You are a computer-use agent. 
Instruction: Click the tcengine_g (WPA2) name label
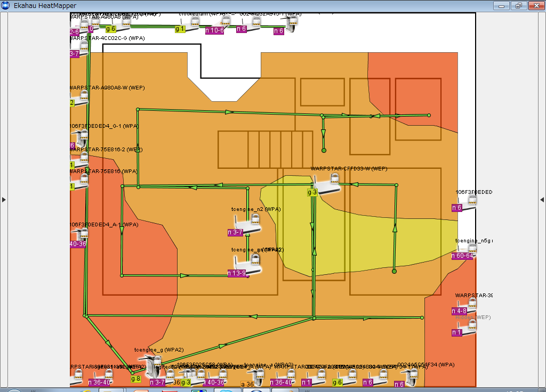tap(159, 350)
